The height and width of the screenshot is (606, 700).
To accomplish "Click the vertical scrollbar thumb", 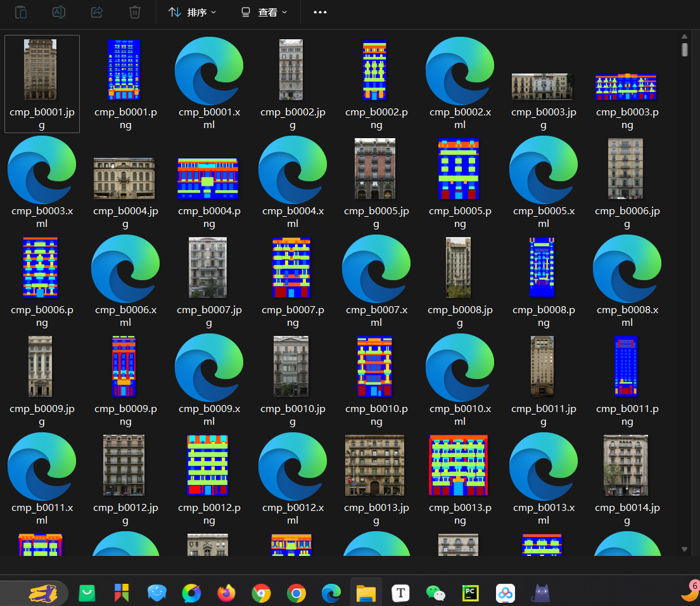I will [x=684, y=49].
